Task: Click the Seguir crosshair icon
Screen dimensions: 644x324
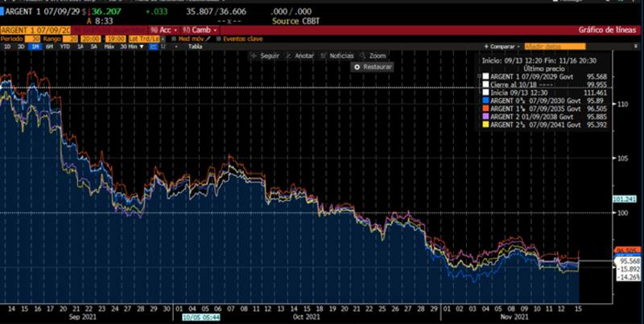Action: pos(253,55)
